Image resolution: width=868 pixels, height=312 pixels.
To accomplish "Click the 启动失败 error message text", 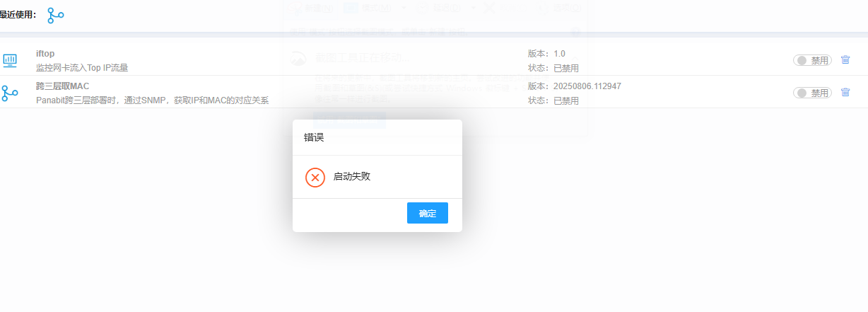I will coord(352,177).
